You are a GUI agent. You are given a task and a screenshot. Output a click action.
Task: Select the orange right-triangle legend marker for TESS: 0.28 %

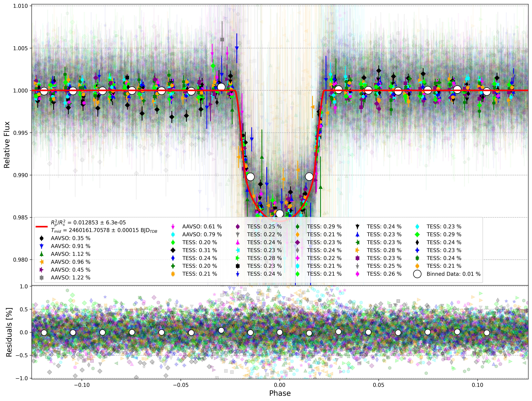(x=357, y=250)
